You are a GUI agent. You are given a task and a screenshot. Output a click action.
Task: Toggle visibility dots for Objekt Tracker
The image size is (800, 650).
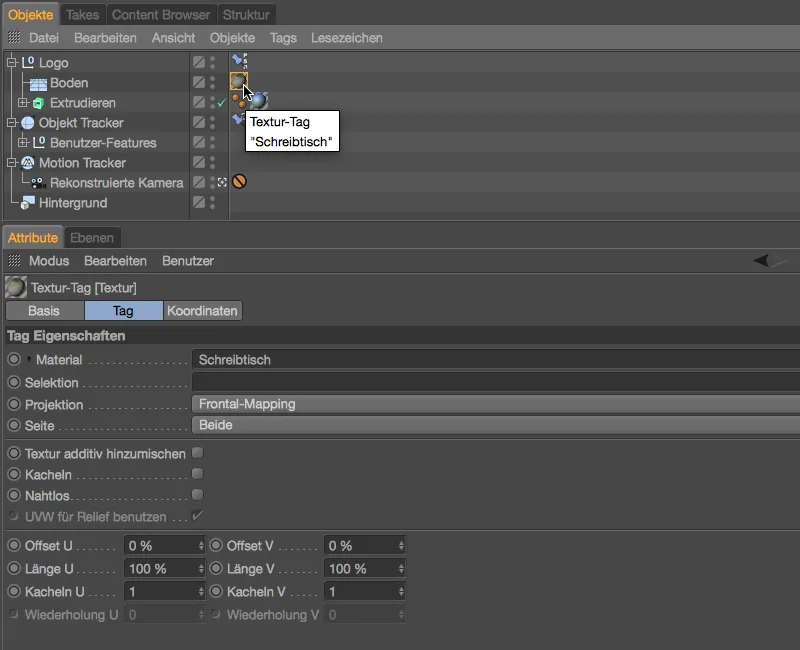click(213, 122)
